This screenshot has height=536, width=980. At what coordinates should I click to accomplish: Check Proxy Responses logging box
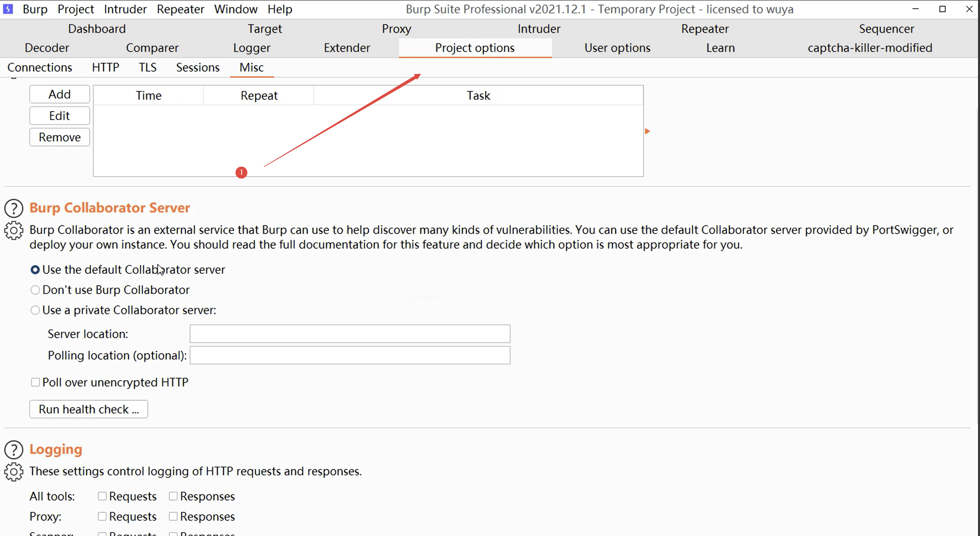pyautogui.click(x=173, y=517)
